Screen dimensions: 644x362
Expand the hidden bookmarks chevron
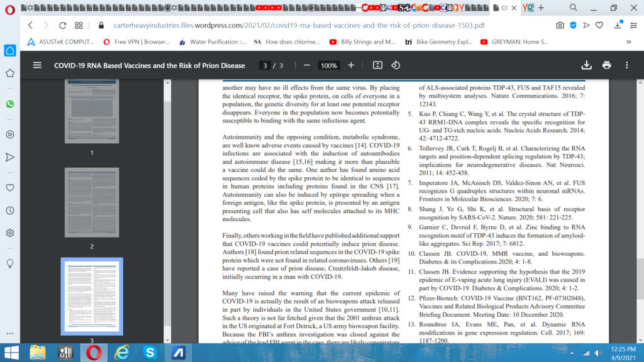[x=628, y=42]
